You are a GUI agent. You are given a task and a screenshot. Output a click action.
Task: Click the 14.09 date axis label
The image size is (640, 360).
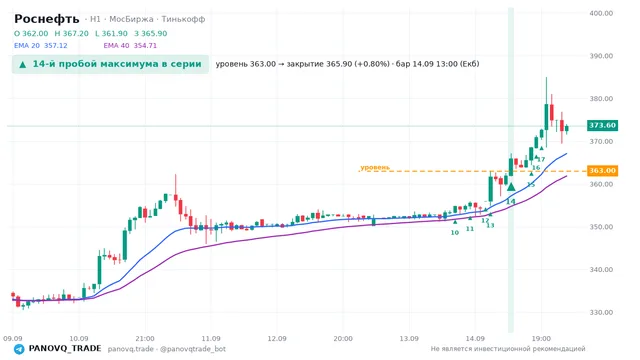click(475, 338)
